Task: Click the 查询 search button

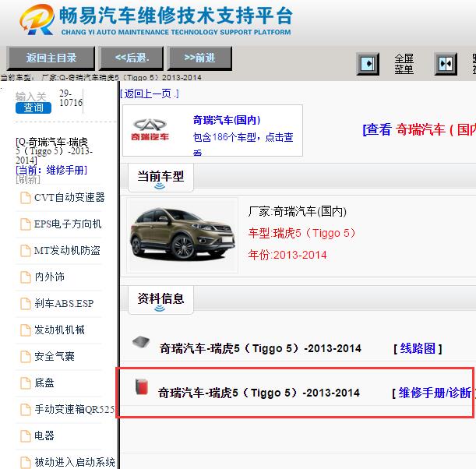Action: pyautogui.click(x=33, y=108)
